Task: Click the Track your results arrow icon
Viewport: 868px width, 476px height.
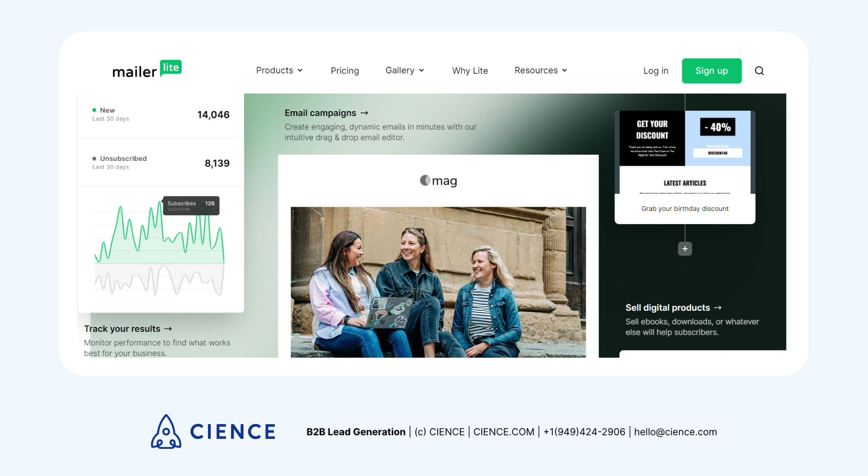Action: 168,329
